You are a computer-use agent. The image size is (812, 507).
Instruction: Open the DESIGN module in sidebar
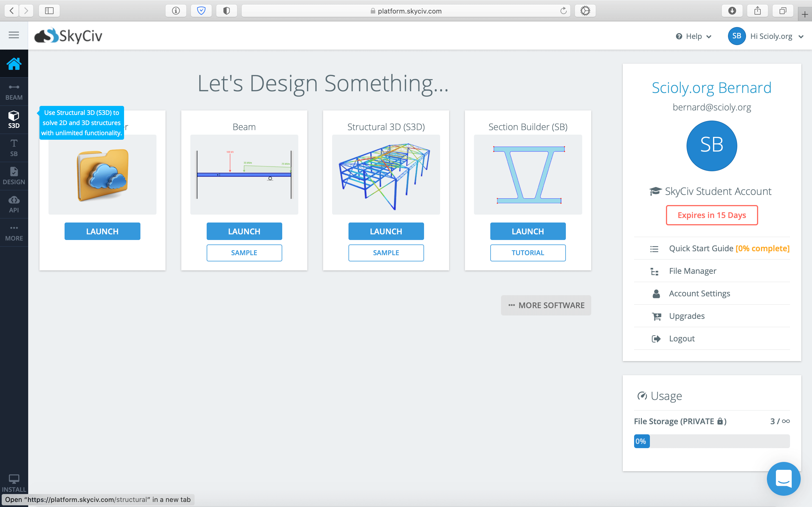(x=14, y=176)
